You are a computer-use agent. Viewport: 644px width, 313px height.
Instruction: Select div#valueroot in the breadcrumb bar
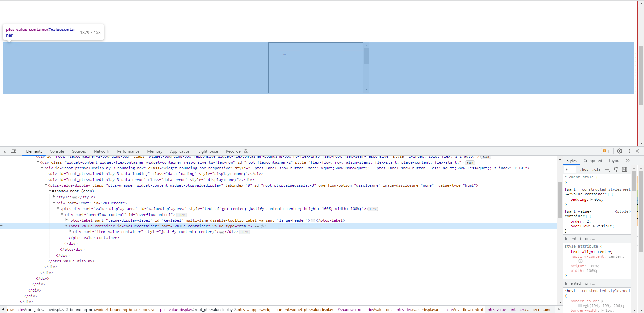[380, 309]
